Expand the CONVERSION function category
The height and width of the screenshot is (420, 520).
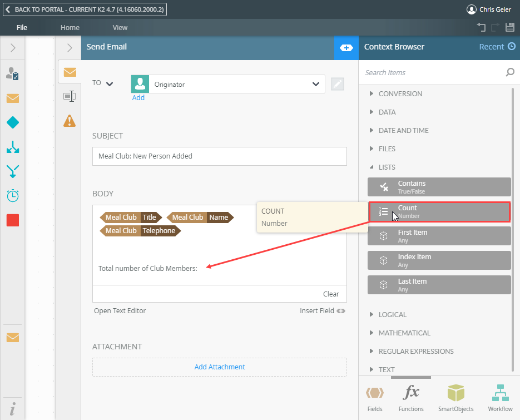point(400,93)
